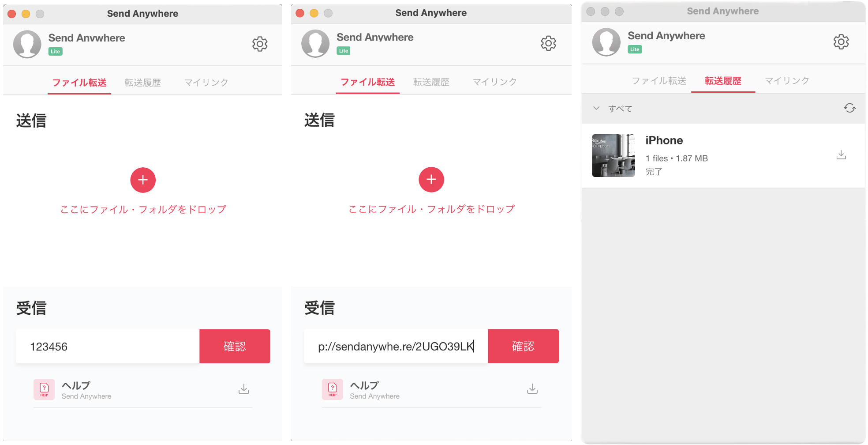
Task: Click 確認 button next to sendanywhe.re link
Action: pos(523,346)
